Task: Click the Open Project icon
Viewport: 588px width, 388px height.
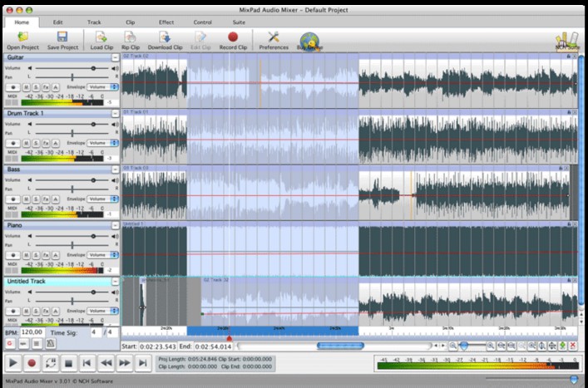Action: [x=22, y=37]
